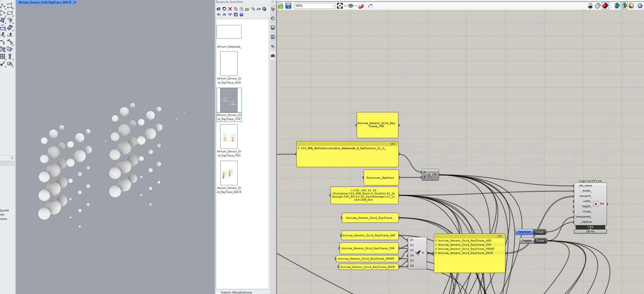The height and width of the screenshot is (294, 644).
Task: Click the blue help question mark icon
Action: (241, 14)
